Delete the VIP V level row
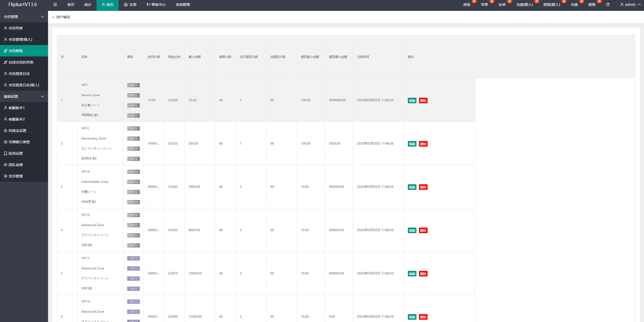The image size is (644, 322). coord(423,274)
